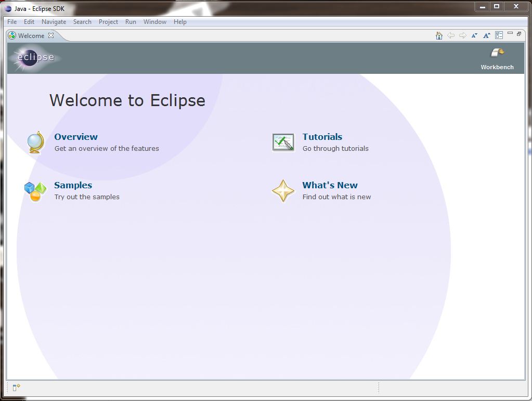The image size is (532, 401).
Task: Open the Edit menu
Action: click(29, 22)
